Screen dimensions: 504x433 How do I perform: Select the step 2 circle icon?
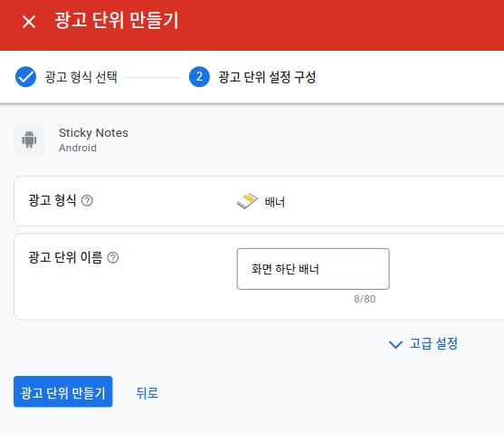coord(199,77)
